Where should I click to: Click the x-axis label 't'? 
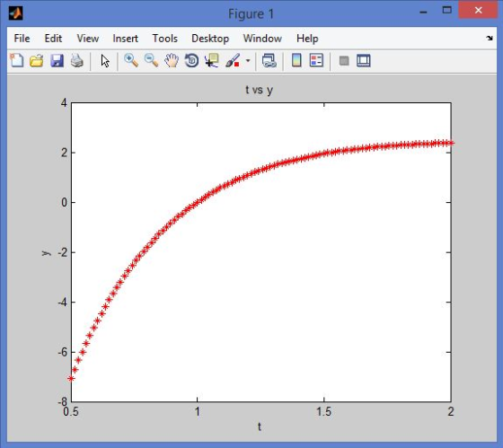(x=260, y=426)
